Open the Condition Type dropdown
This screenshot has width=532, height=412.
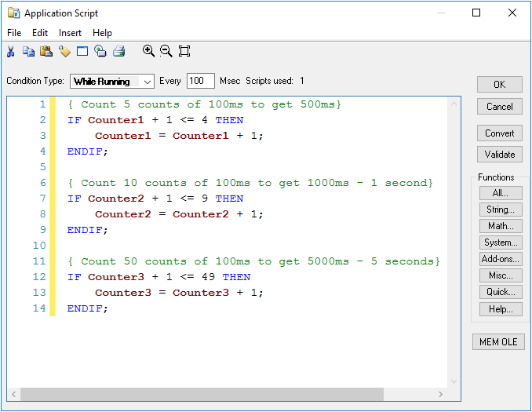pos(112,81)
